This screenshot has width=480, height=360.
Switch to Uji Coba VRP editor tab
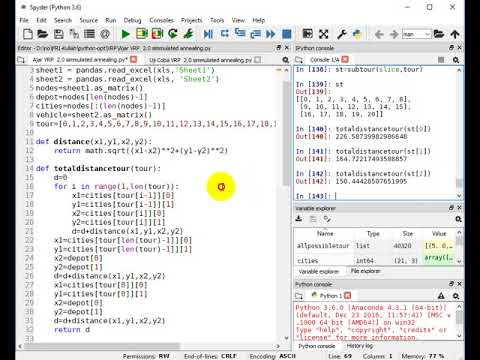point(200,60)
